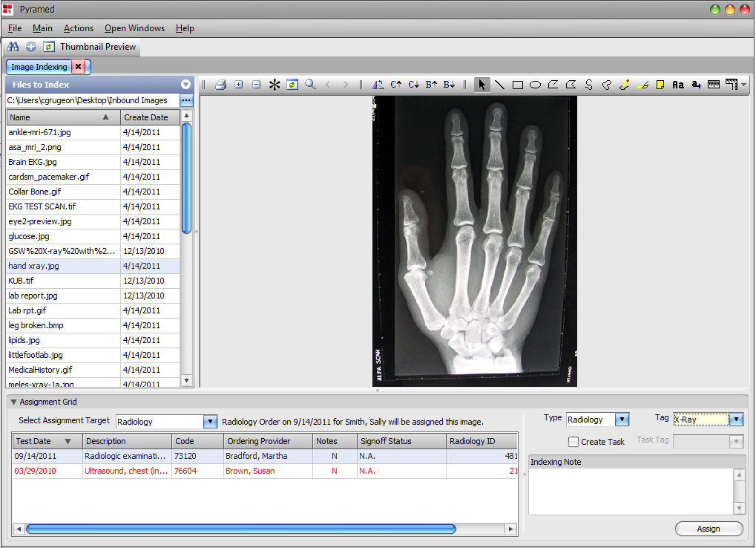Select the 03/29/2010 ultrasound chest row
The image size is (756, 548).
click(x=265, y=471)
